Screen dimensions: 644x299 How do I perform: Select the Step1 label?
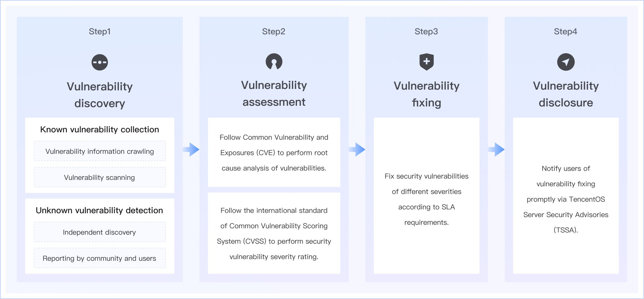point(100,32)
